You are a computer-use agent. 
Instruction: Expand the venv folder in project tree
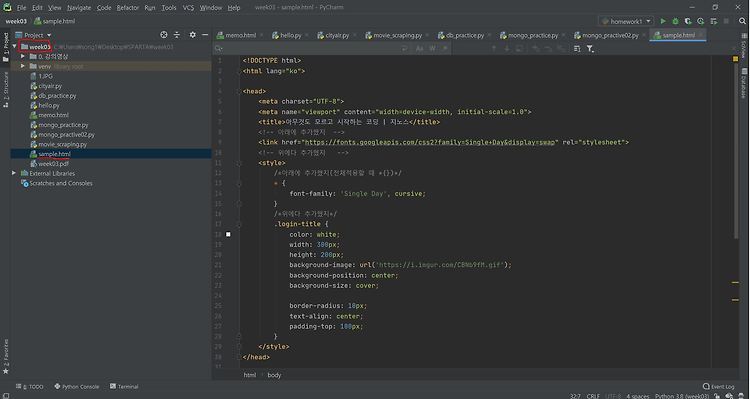tap(22, 66)
